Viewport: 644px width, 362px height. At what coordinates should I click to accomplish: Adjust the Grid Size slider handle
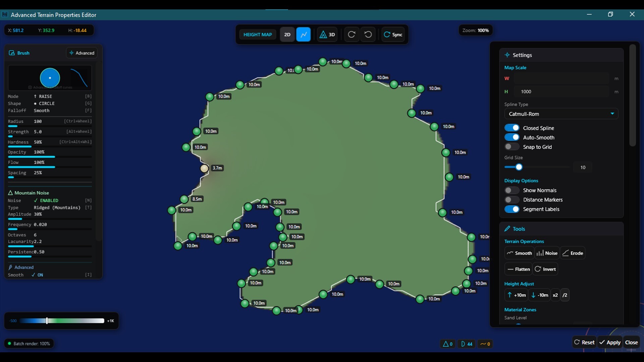pyautogui.click(x=519, y=167)
